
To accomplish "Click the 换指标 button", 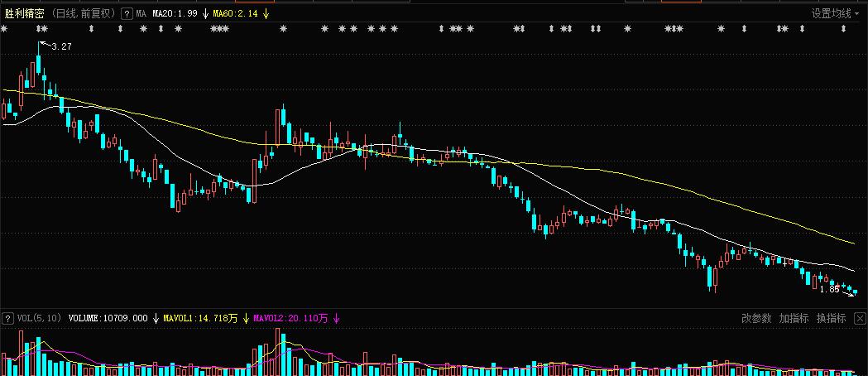I will 832,318.
